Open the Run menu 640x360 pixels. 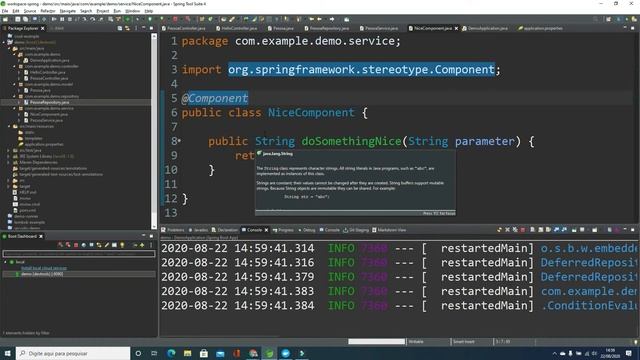point(117,11)
